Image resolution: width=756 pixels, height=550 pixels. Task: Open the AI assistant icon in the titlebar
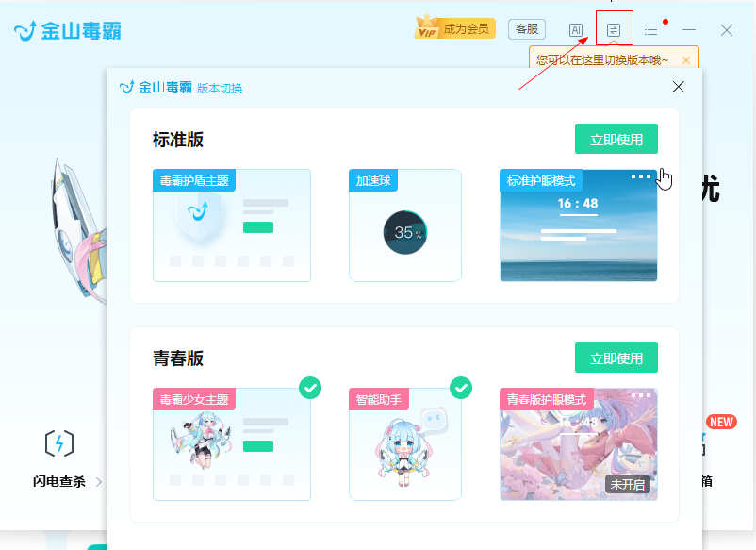pos(576,29)
